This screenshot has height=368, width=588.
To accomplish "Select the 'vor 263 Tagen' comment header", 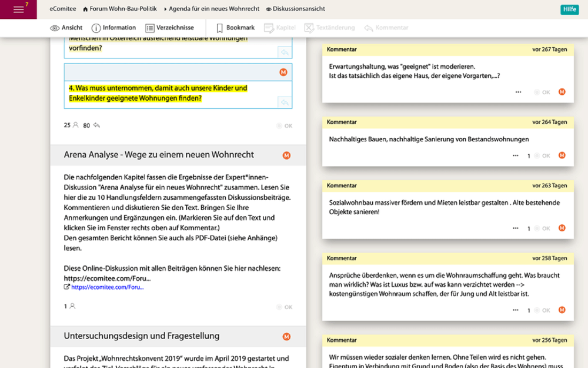I will point(447,185).
